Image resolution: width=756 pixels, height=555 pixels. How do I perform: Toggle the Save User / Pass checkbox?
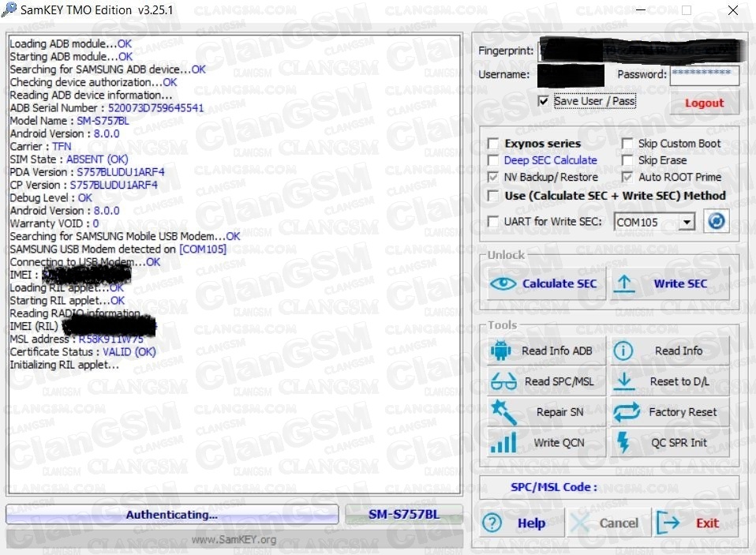point(543,101)
